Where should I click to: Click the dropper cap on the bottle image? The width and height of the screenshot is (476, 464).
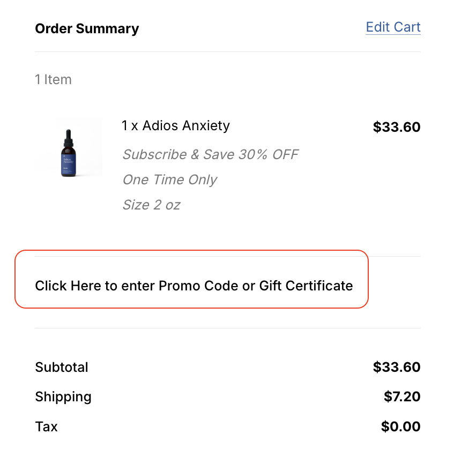pos(68,137)
